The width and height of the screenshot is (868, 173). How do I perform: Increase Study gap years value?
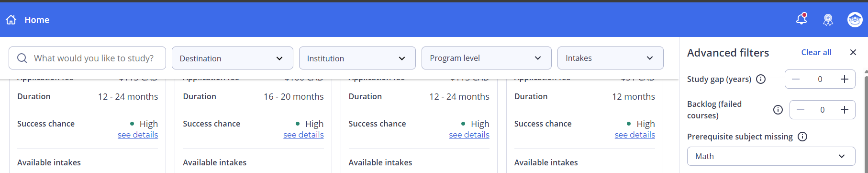845,79
